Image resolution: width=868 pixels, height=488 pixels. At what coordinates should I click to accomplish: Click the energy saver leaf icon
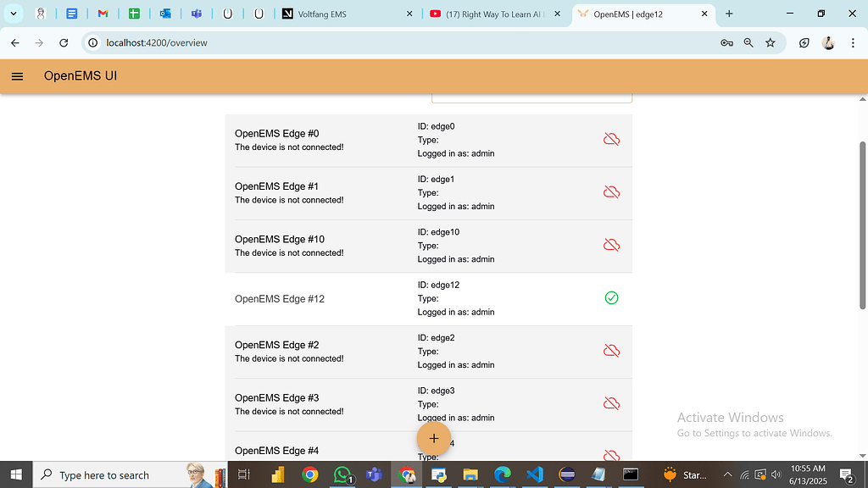804,42
